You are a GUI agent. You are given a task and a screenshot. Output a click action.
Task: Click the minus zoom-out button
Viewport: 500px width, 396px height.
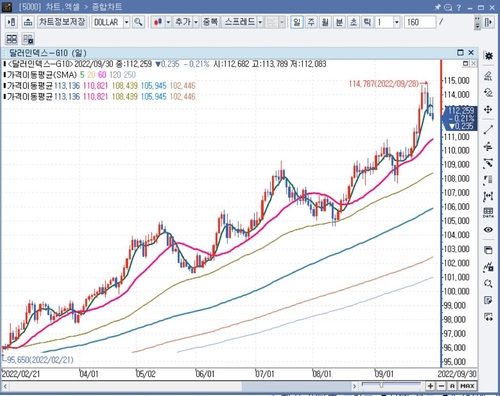click(x=441, y=386)
